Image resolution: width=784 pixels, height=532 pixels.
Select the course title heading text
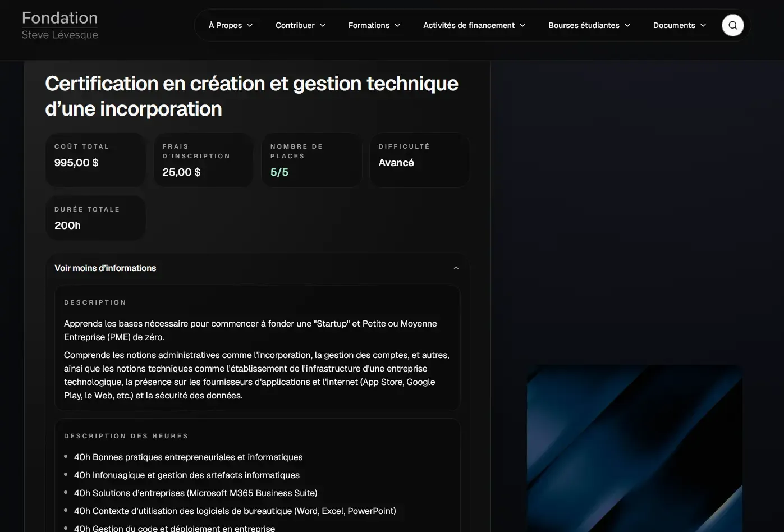pos(251,96)
